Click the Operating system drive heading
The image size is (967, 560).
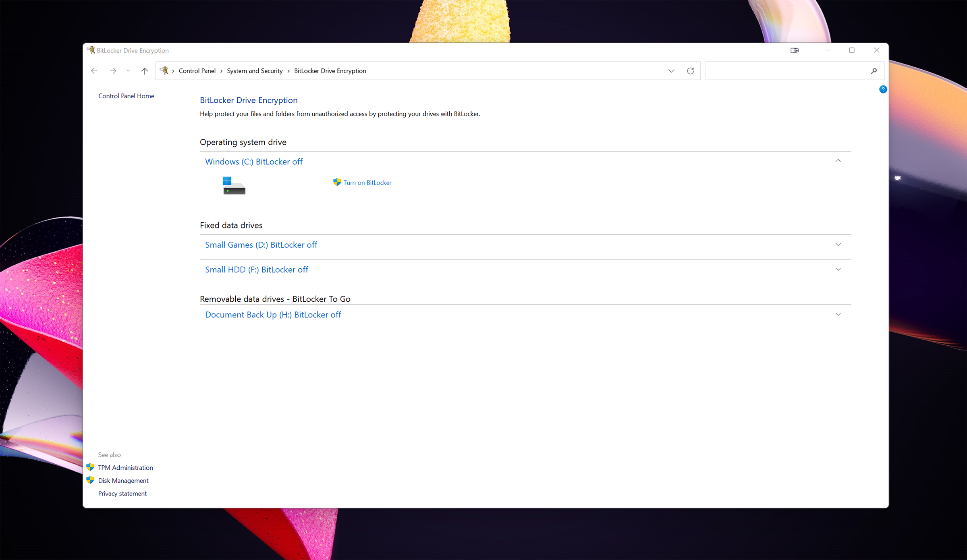(x=243, y=142)
